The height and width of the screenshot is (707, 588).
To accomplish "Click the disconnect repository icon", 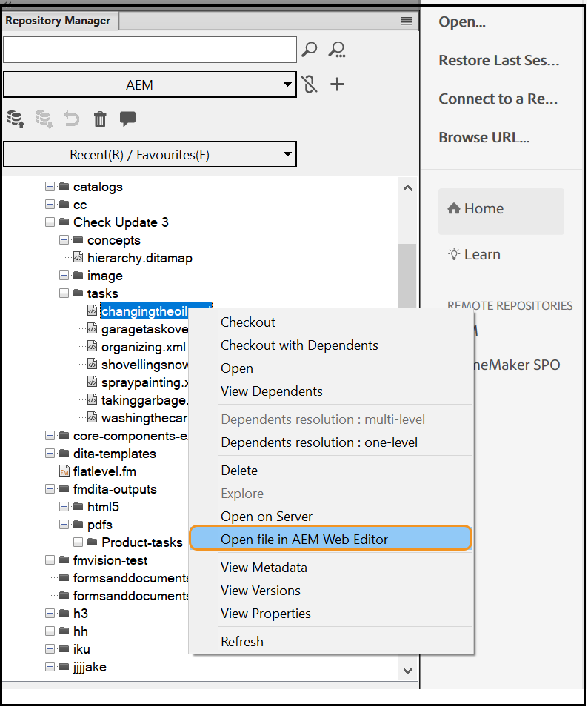I will point(310,84).
